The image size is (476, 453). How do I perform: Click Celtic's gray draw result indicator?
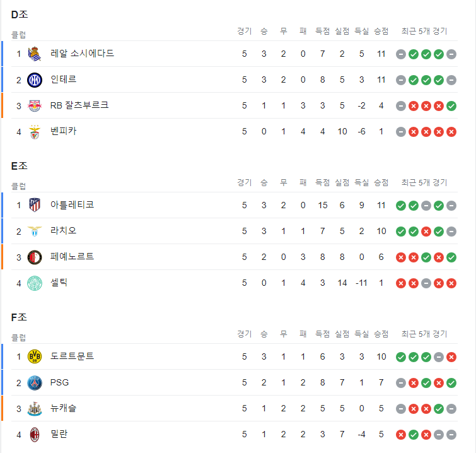point(426,283)
